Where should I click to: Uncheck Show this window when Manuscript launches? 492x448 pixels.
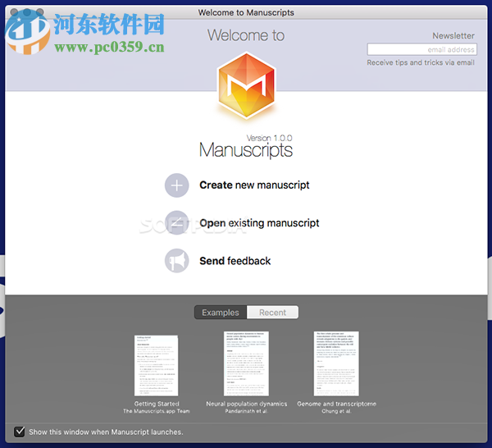point(20,432)
